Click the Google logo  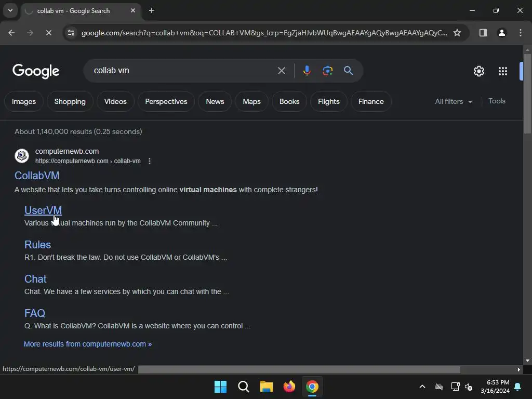coord(36,71)
